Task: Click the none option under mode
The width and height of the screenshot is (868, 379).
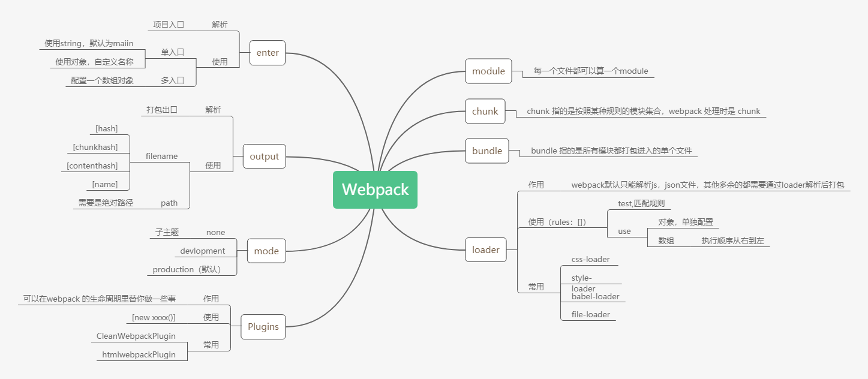Action: point(215,232)
